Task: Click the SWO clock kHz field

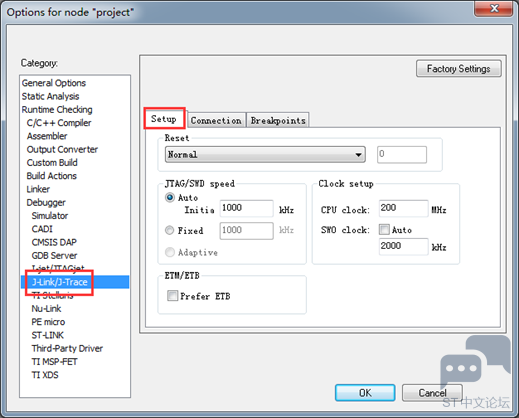Action: pyautogui.click(x=403, y=247)
